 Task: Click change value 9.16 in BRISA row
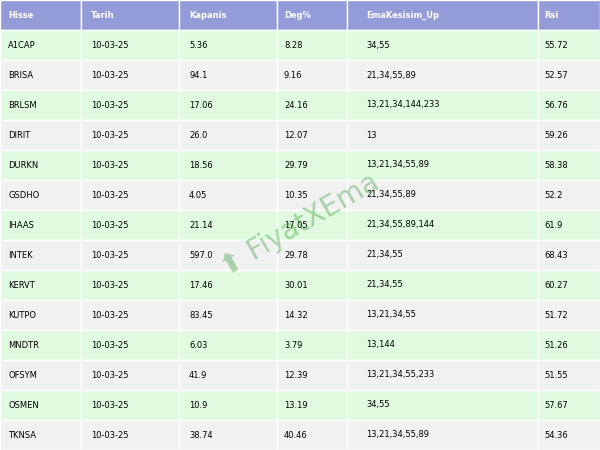[292, 75]
